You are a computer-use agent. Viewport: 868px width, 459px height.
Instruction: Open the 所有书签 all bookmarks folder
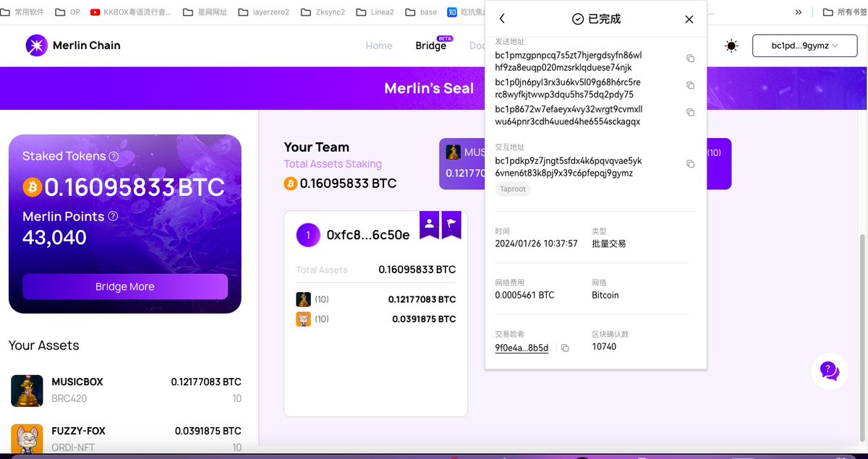(845, 12)
